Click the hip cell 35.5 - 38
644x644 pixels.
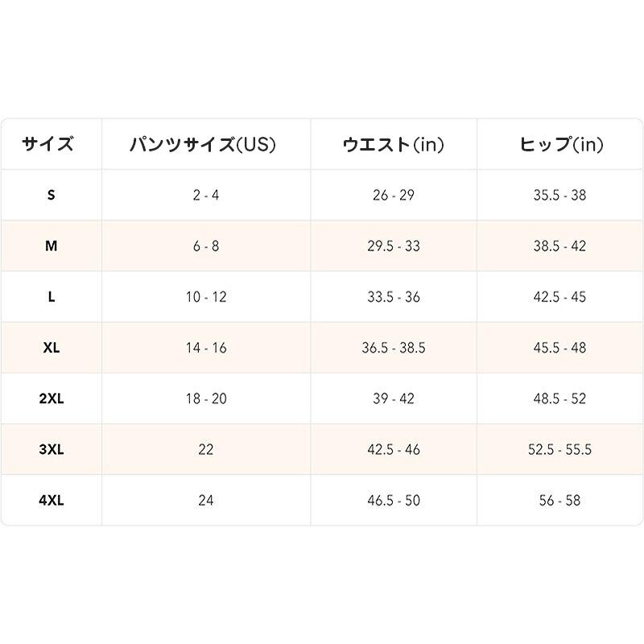click(560, 196)
